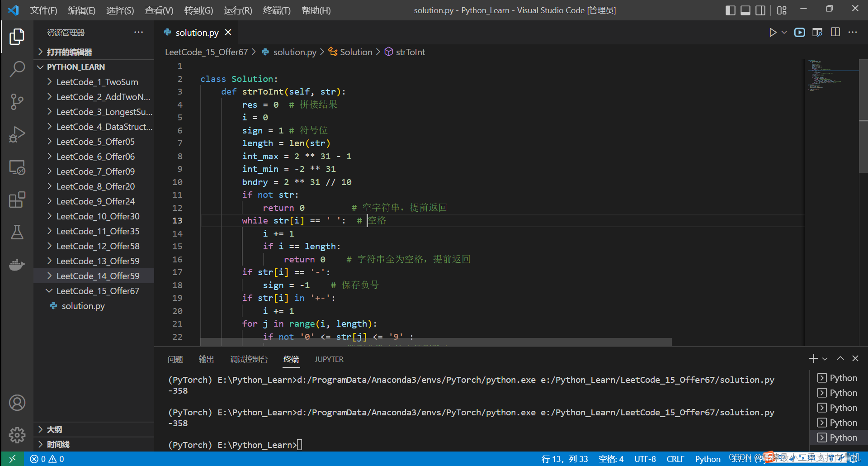Open the 编辑(E) menu
The width and height of the screenshot is (868, 466).
(x=82, y=10)
